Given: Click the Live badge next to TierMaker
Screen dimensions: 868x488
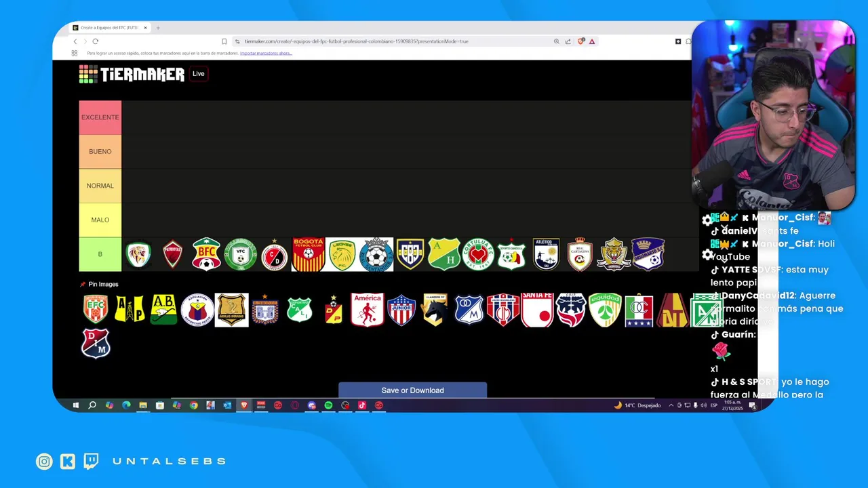Looking at the screenshot, I should tap(198, 74).
